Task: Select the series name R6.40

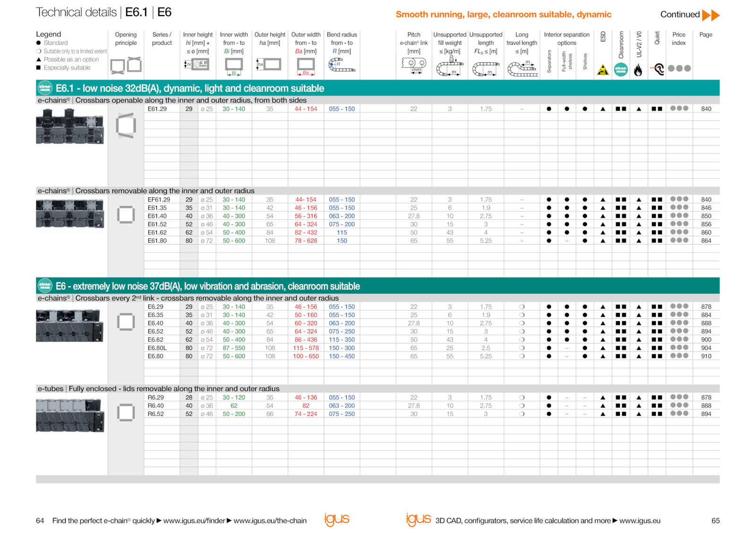Action: coord(155,406)
